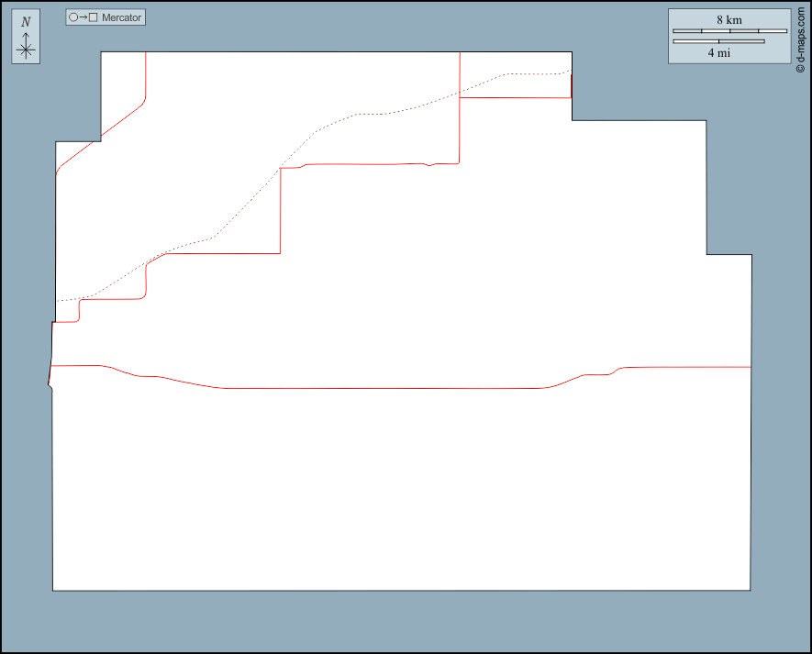Click the Mercator projection label
The height and width of the screenshot is (654, 812).
tap(121, 17)
